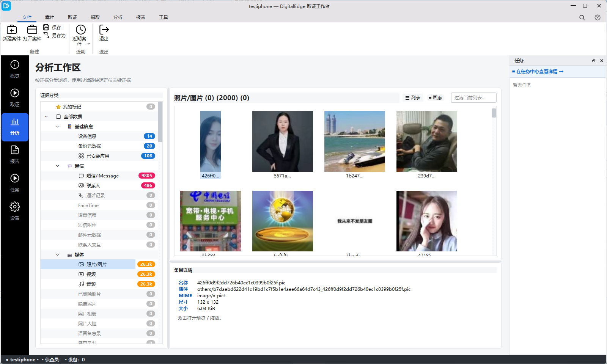This screenshot has height=364, width=607.
Task: Open 报告 report sidebar item
Action: click(x=15, y=155)
